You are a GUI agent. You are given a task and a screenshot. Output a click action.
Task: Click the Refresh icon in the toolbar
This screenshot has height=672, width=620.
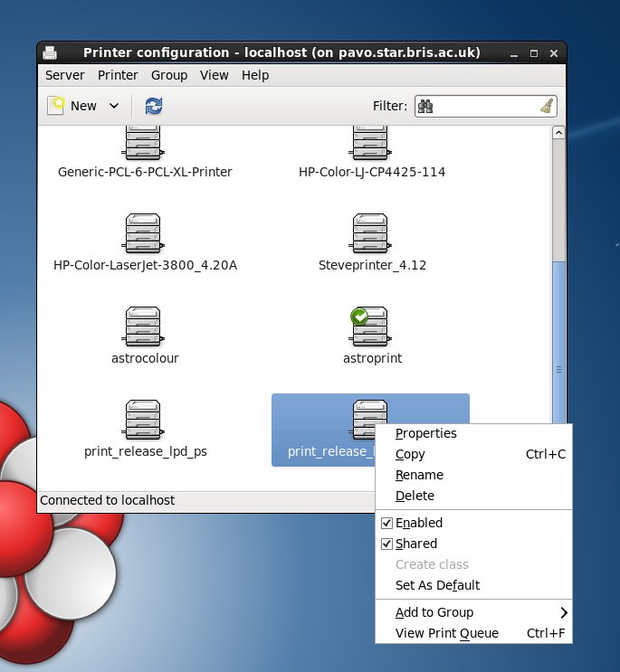154,106
